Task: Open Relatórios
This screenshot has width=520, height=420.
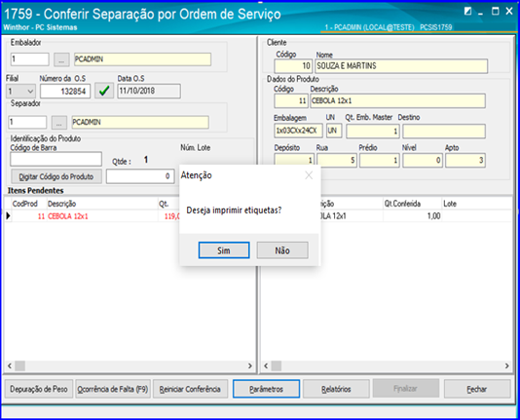Action: pos(336,389)
